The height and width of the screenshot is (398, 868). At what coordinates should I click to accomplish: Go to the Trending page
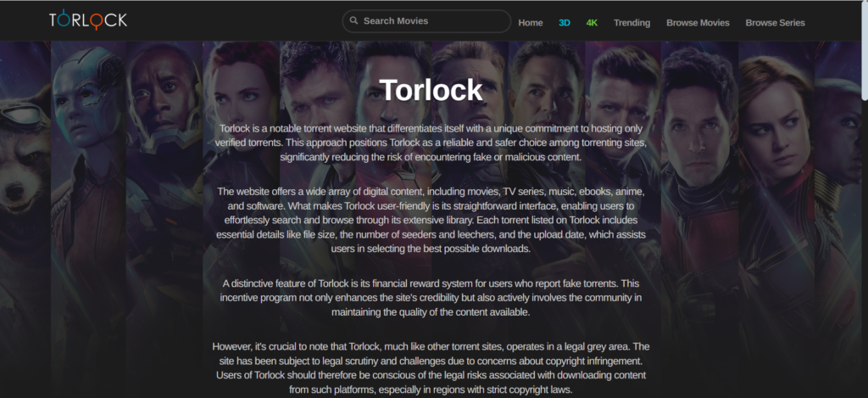tap(632, 23)
